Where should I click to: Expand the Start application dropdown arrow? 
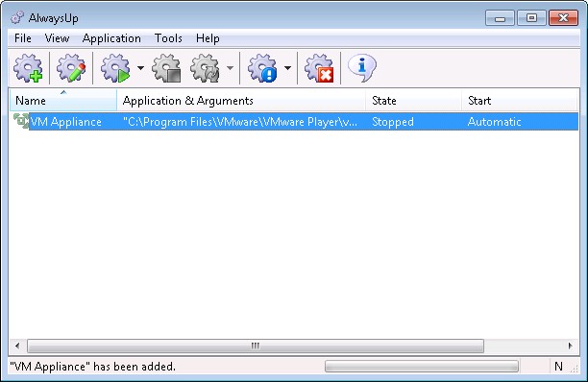point(140,68)
